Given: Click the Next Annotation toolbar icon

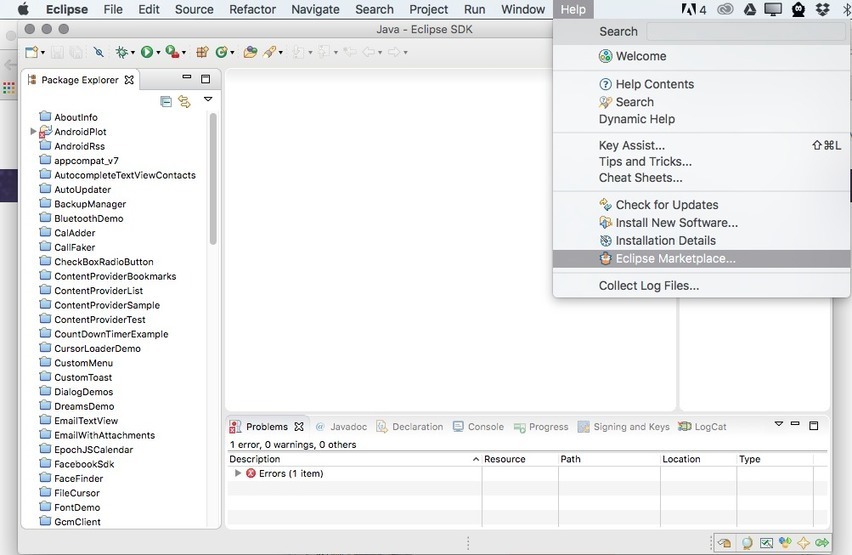Looking at the screenshot, I should coord(298,52).
